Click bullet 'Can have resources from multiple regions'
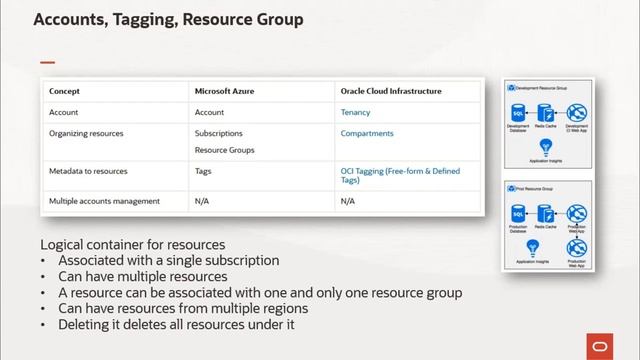The width and height of the screenshot is (640, 360). point(183,309)
